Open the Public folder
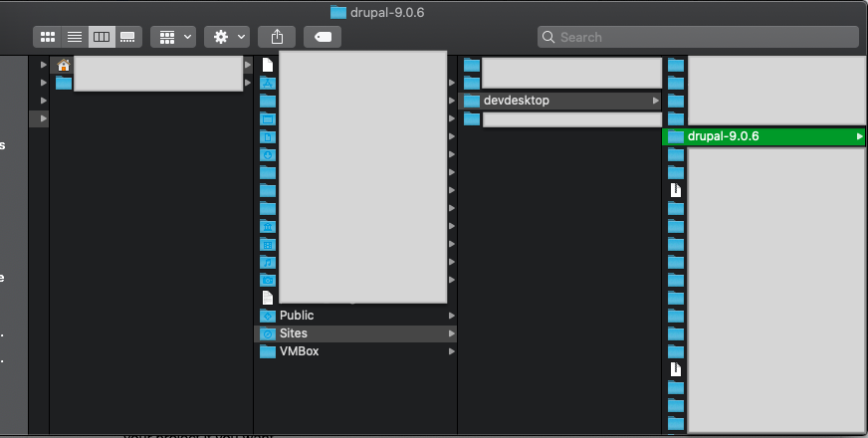The width and height of the screenshot is (868, 438). pos(354,316)
